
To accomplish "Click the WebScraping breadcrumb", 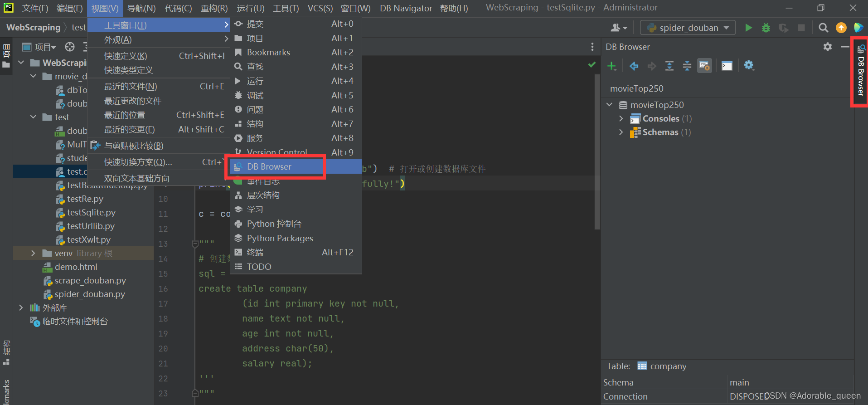I will [33, 27].
